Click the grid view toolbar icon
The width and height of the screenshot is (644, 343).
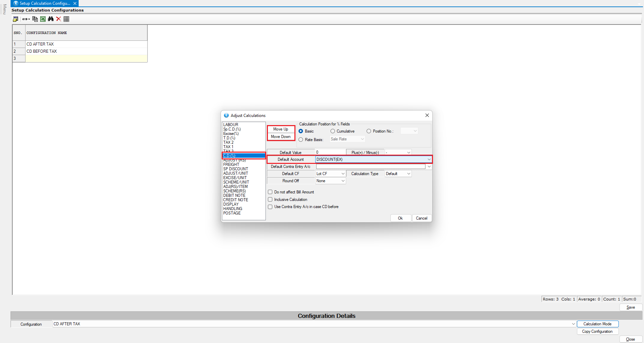pos(66,19)
